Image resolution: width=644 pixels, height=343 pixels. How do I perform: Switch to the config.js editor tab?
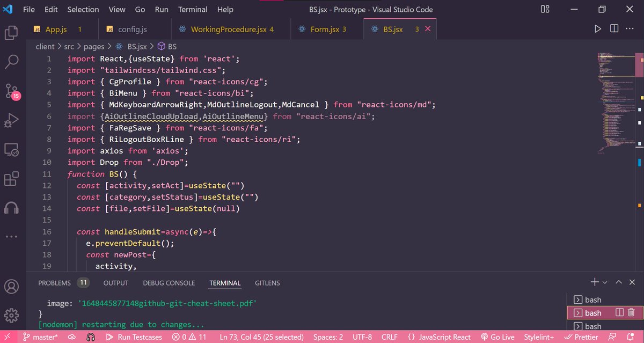click(134, 29)
